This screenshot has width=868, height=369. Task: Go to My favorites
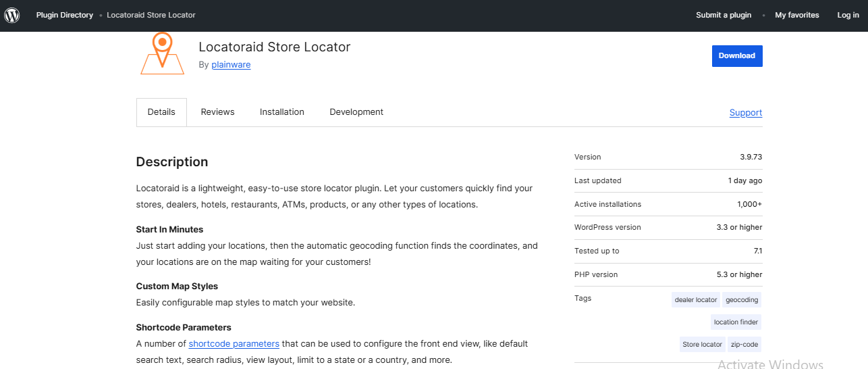click(797, 15)
